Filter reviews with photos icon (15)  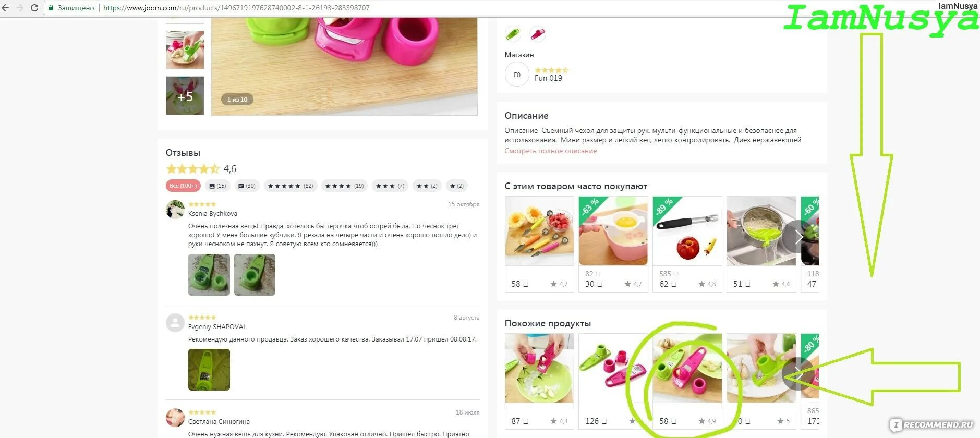click(x=217, y=186)
